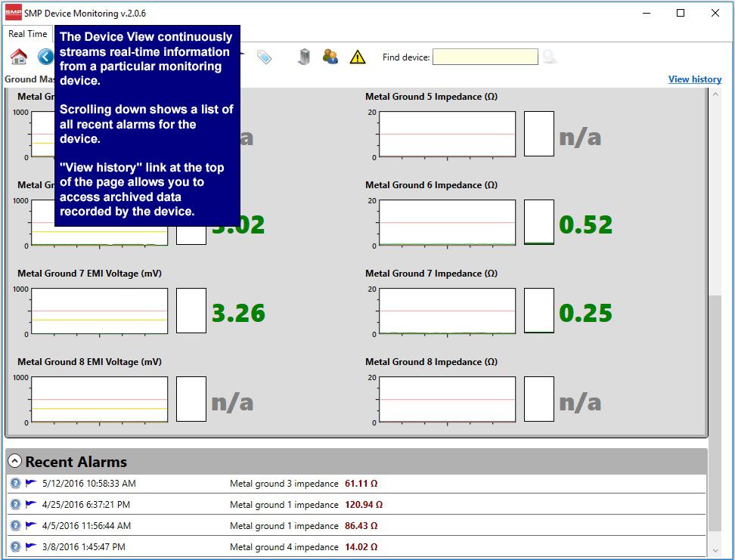
Task: Click the info icon for the 5/12/2016 alarm
Action: tap(15, 484)
